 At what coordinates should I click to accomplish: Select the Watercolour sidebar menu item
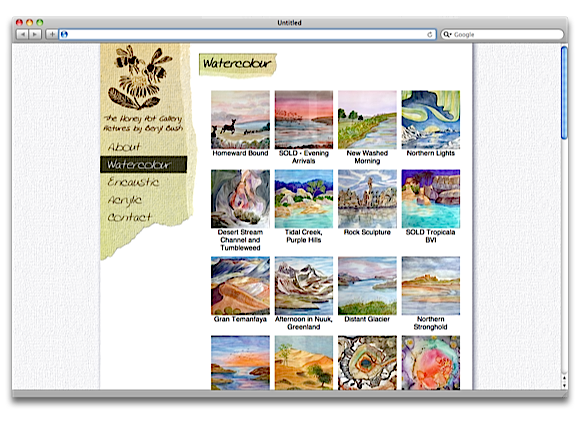pos(144,165)
